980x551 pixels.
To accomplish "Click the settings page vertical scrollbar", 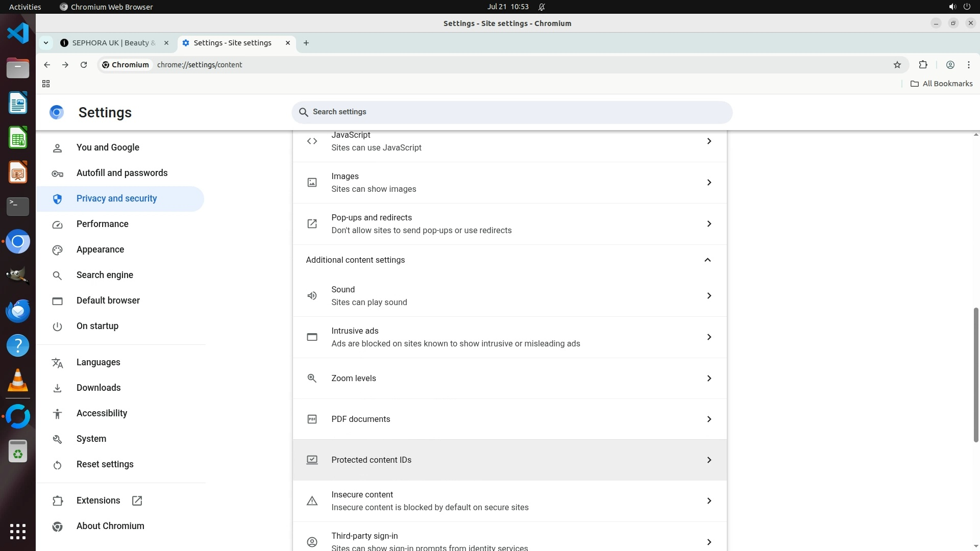I will click(976, 375).
